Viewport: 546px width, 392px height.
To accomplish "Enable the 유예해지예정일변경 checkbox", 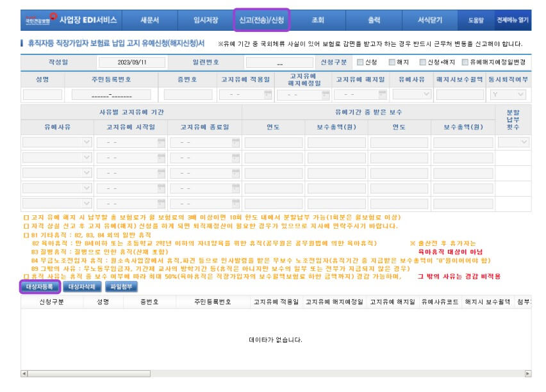I will tap(465, 62).
